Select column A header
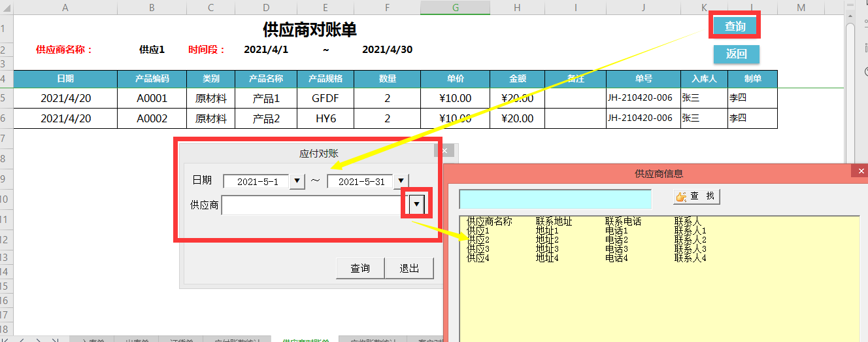Screen dimensions: 868x342 [x=65, y=7]
